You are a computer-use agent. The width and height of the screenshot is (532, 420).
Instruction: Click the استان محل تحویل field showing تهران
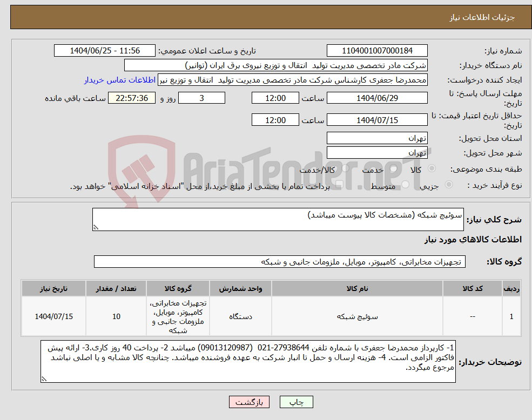(x=376, y=138)
